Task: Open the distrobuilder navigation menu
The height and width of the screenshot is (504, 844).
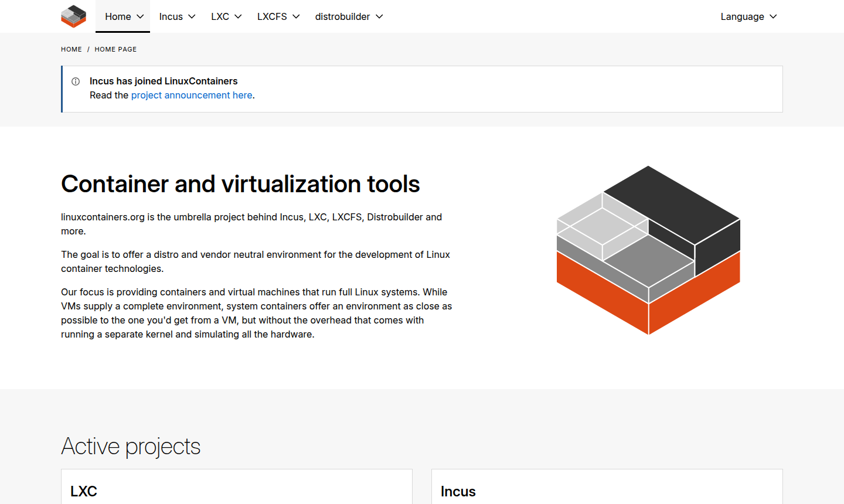Action: [342, 16]
